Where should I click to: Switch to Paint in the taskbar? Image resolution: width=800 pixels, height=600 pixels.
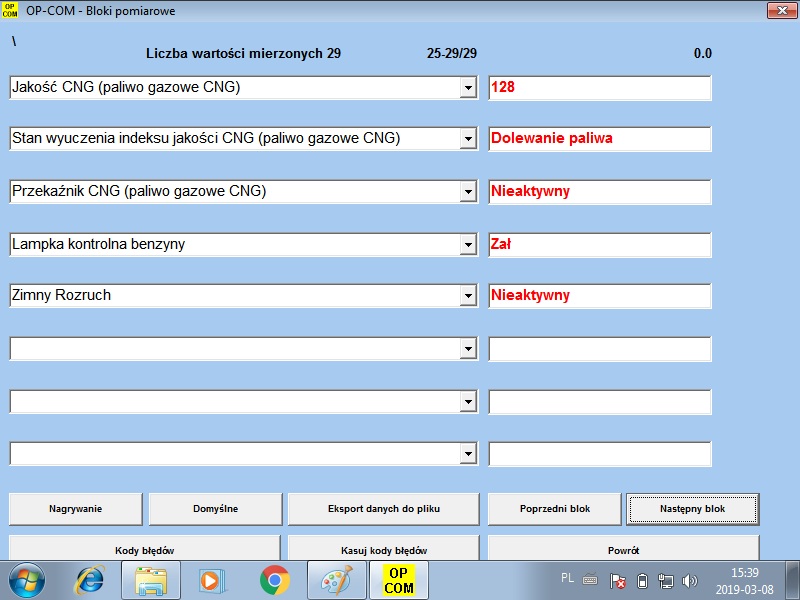coord(336,580)
